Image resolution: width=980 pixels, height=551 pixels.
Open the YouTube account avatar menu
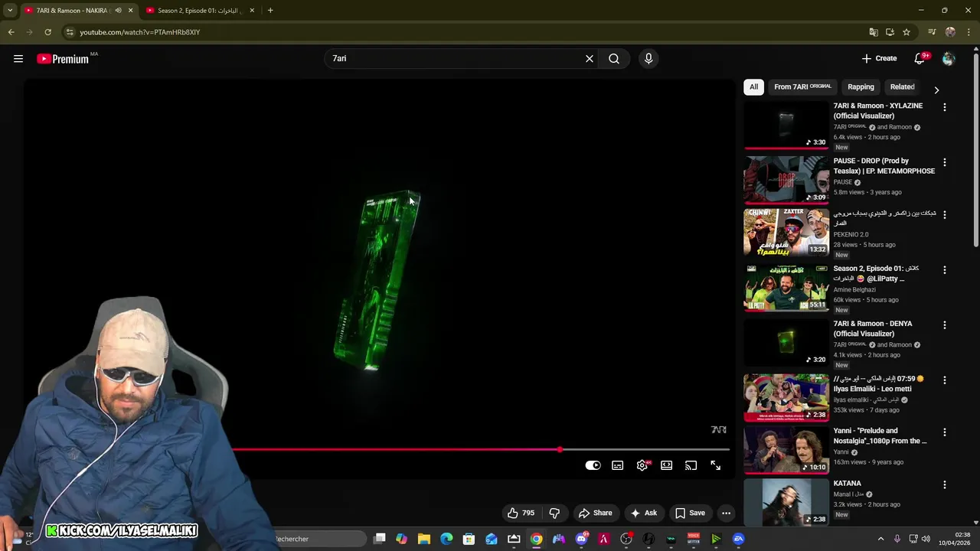[949, 59]
